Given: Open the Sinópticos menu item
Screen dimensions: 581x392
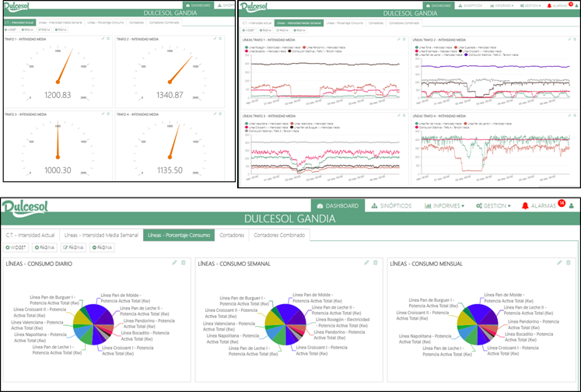Looking at the screenshot, I should 391,205.
